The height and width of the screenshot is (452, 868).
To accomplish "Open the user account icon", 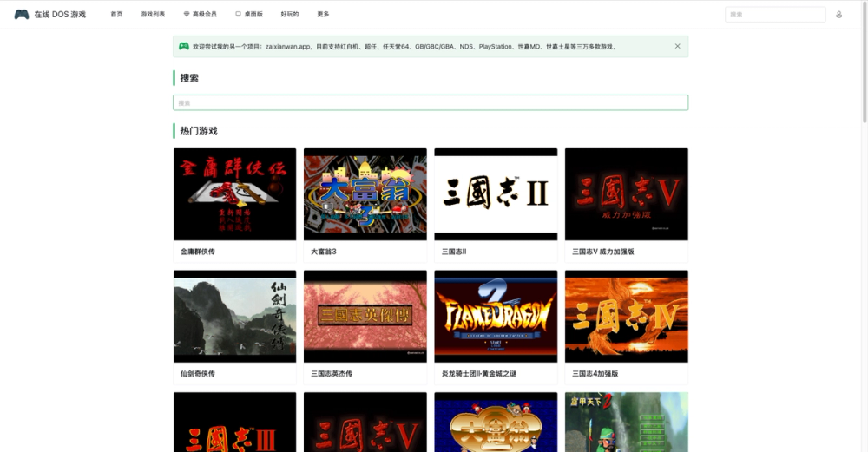I will coord(838,15).
